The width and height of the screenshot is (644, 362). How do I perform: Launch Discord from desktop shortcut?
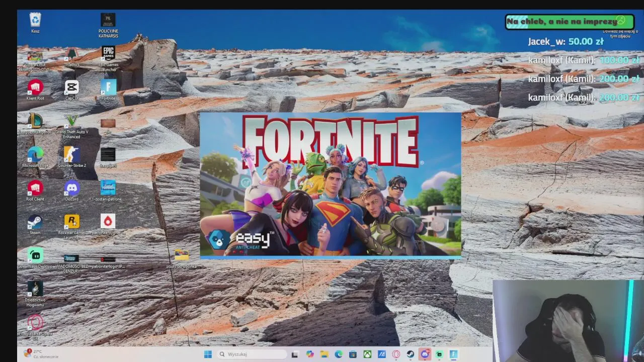71,191
